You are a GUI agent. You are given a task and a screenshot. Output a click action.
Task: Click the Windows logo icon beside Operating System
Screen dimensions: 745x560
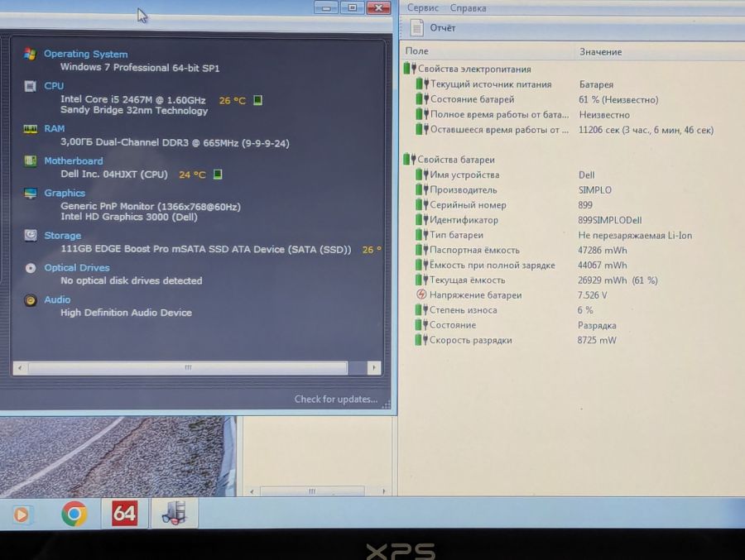click(31, 54)
